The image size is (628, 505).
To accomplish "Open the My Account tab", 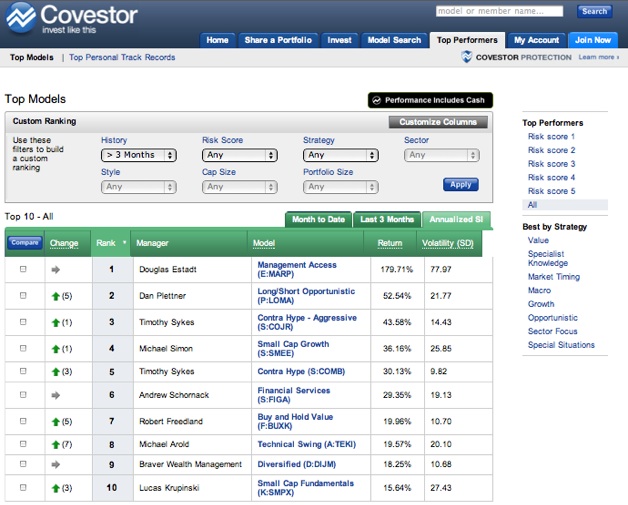I will (x=536, y=40).
